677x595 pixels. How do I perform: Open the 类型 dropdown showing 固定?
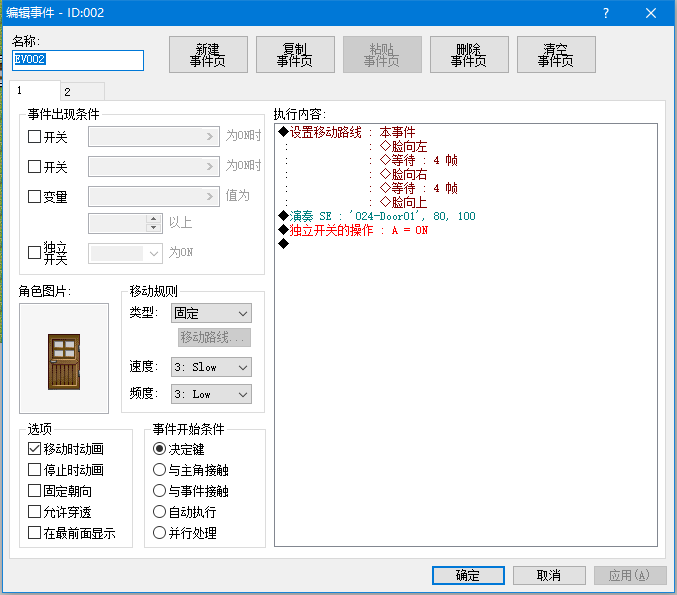point(211,313)
